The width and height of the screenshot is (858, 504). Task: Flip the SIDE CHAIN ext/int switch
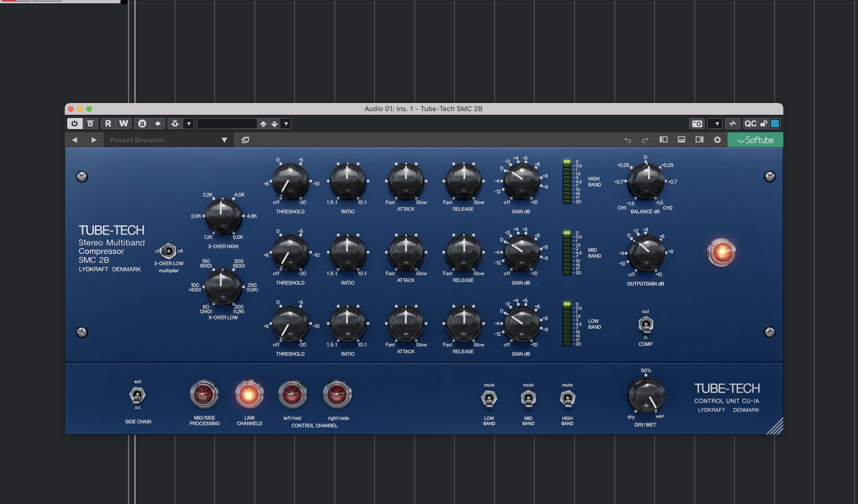138,395
